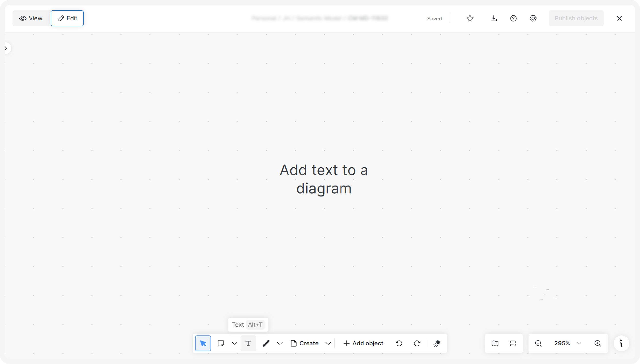Click the diagram breadcrumb title

[320, 18]
